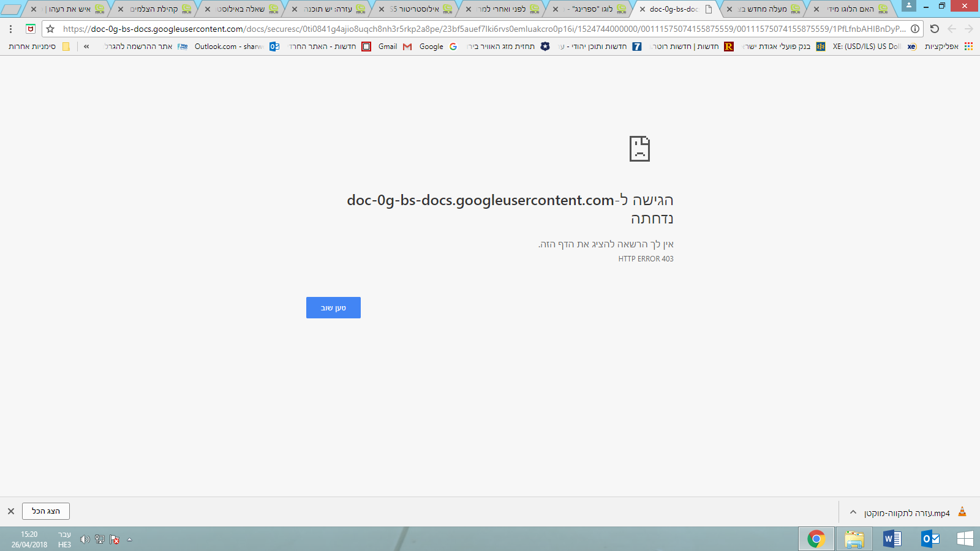Close the downloads bar

click(11, 511)
